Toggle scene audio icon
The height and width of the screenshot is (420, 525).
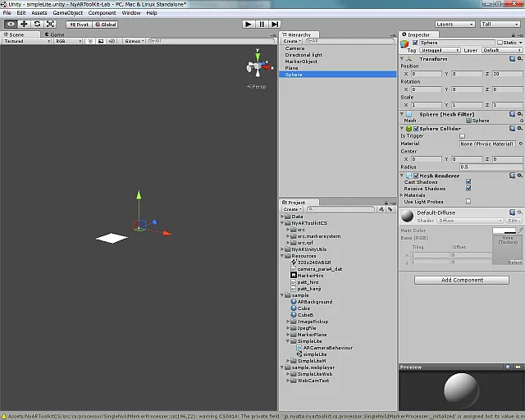pyautogui.click(x=112, y=41)
